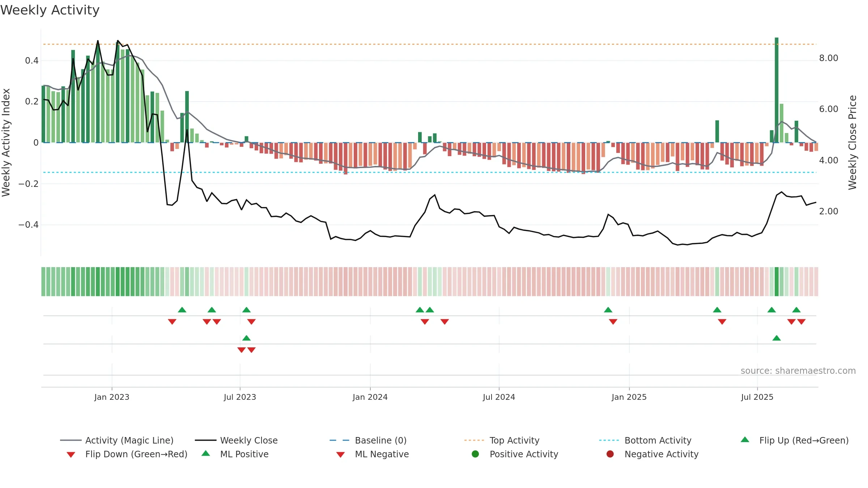868x488 pixels.
Task: Click the source: sharemaestro.com text
Action: 798,371
